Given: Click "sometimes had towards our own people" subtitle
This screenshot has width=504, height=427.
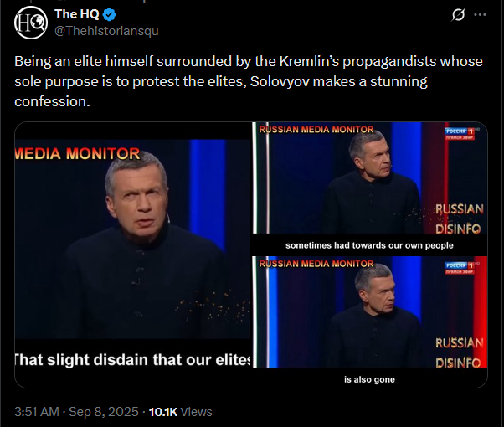Looking at the screenshot, I should pos(369,245).
